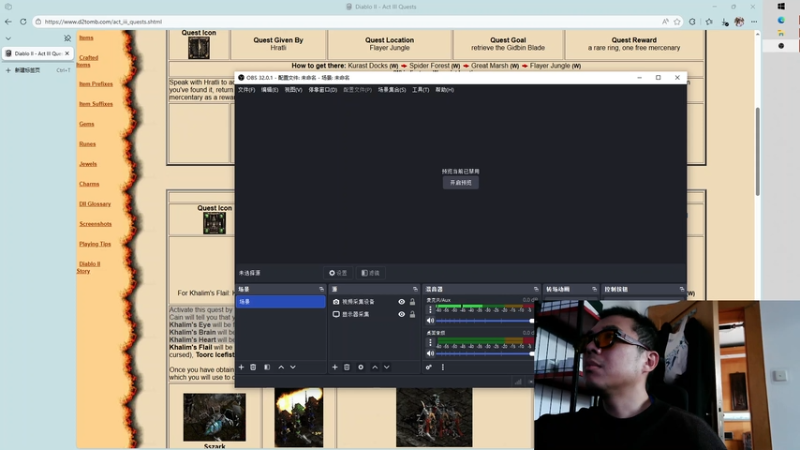
Task: Delete selected source with Sources trash icon
Action: pos(347,367)
